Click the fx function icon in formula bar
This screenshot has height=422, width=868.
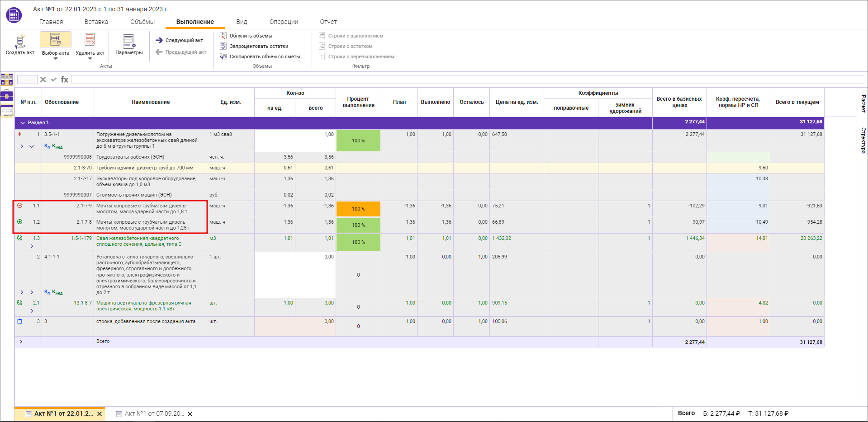[65, 80]
